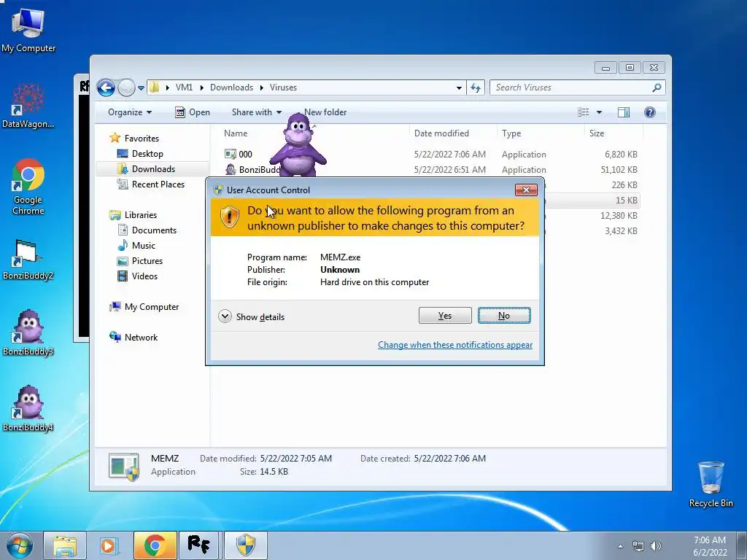This screenshot has height=560, width=747.
Task: Close the User Account Control dialog
Action: 526,190
